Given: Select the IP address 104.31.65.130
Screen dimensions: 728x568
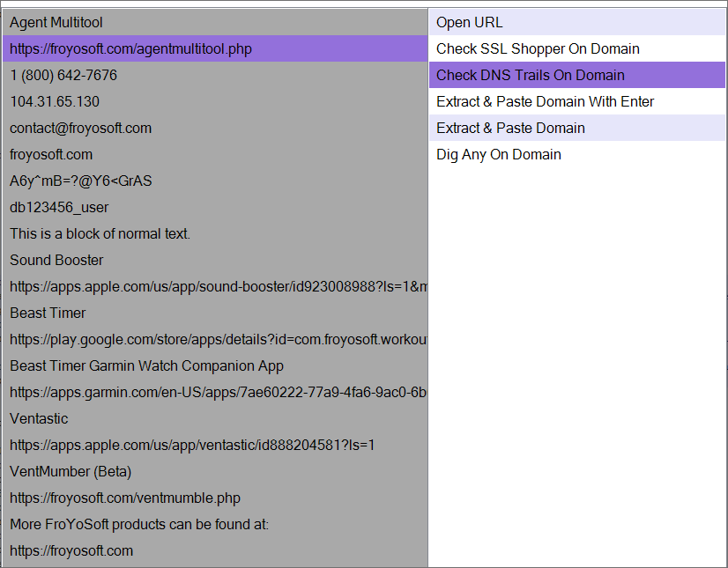Looking at the screenshot, I should pyautogui.click(x=215, y=101).
